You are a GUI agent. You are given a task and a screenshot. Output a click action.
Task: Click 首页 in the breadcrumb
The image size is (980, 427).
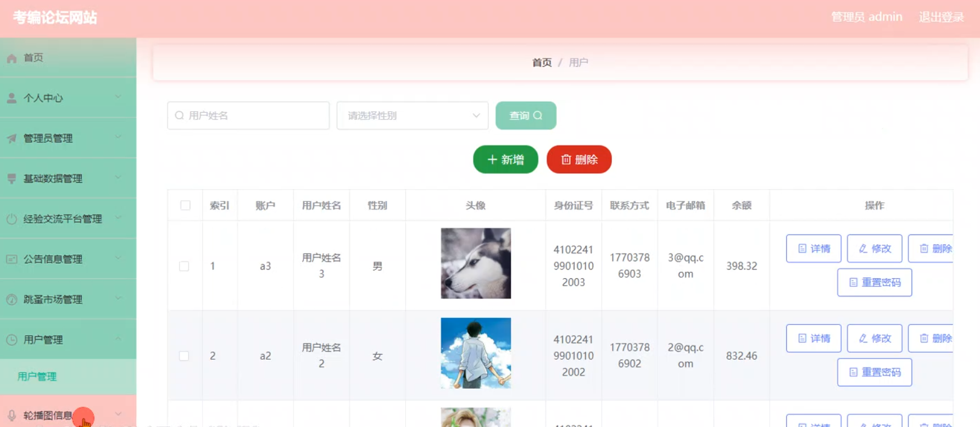pyautogui.click(x=542, y=62)
